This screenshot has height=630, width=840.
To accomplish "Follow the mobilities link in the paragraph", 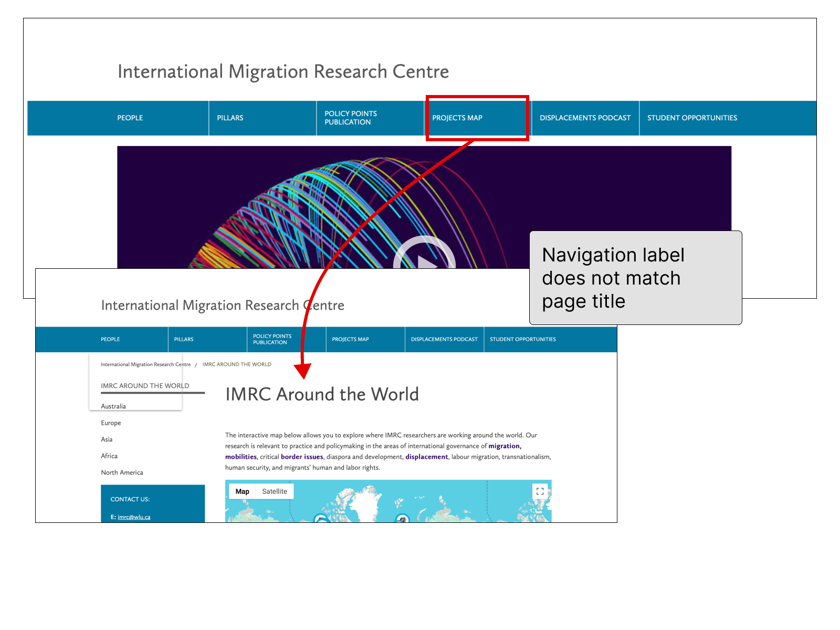I will [x=241, y=457].
